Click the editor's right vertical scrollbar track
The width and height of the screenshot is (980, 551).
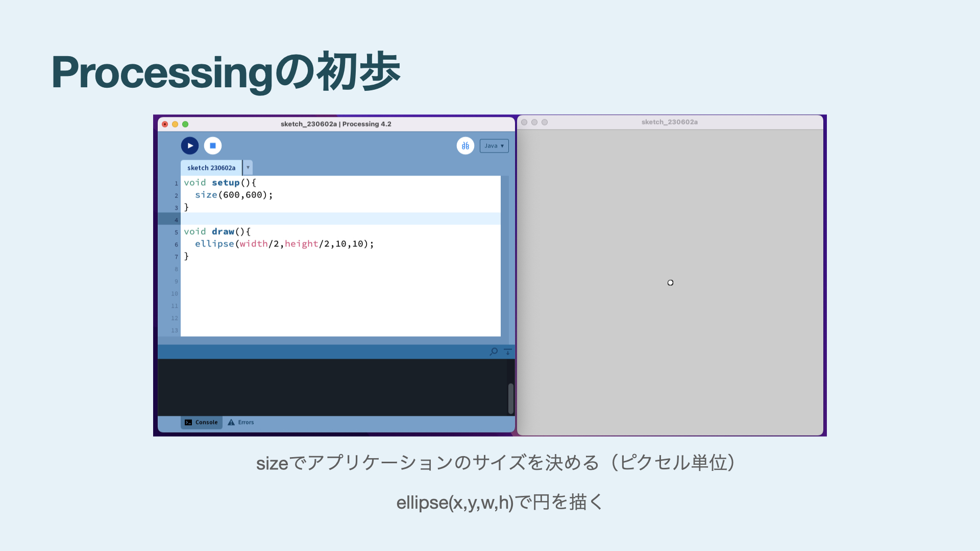504,255
